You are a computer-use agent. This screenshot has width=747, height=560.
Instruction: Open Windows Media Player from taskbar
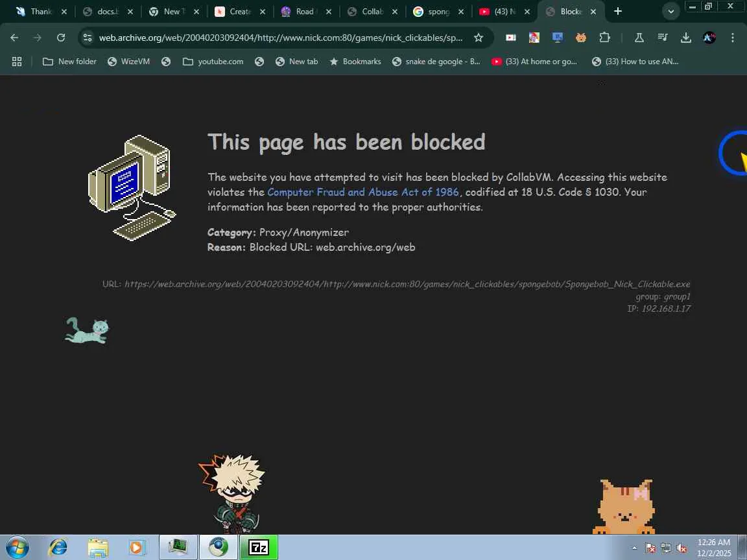[137, 548]
